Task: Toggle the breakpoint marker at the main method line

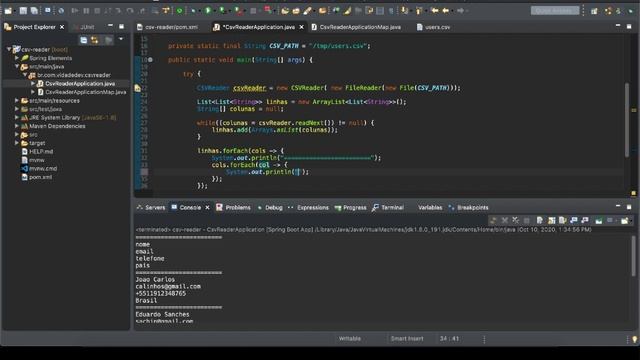Action: pos(150,60)
